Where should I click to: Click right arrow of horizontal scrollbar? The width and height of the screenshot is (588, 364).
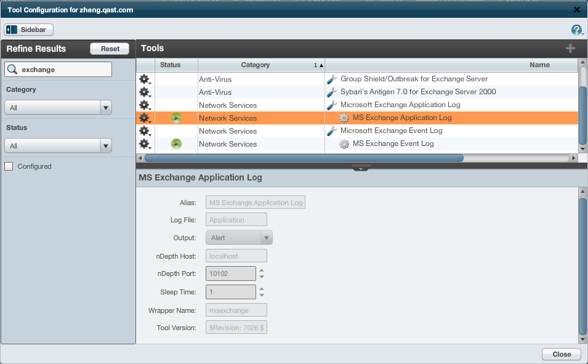tap(573, 158)
